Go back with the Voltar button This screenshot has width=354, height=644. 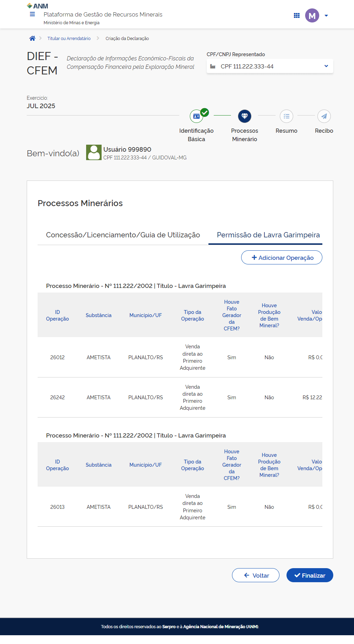[256, 576]
